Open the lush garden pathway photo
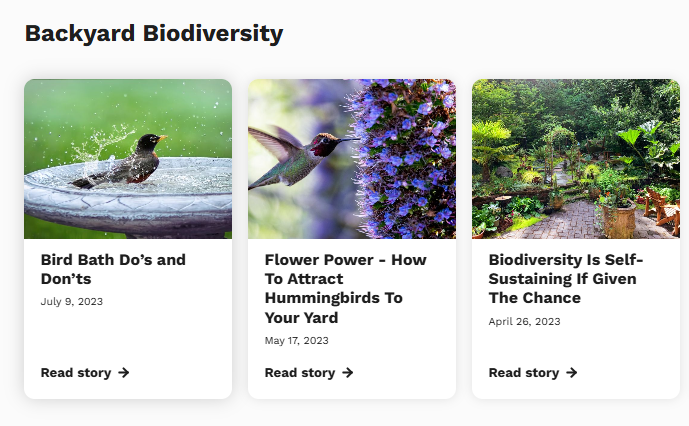This screenshot has height=426, width=689. [x=576, y=158]
